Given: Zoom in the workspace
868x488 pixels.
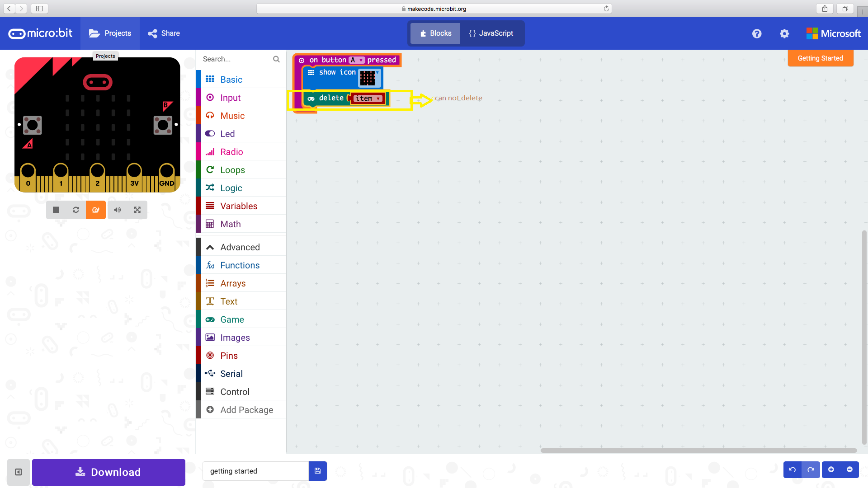Looking at the screenshot, I should pos(831,469).
